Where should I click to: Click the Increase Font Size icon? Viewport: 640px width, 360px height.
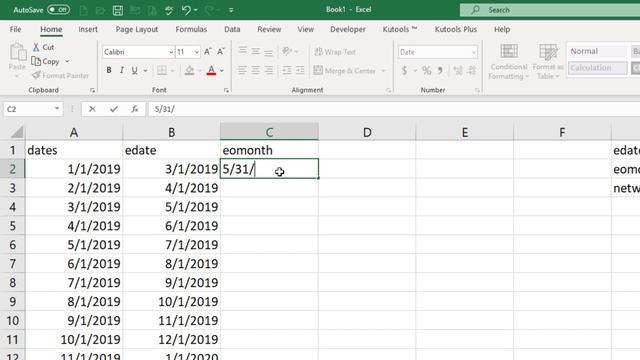point(207,52)
